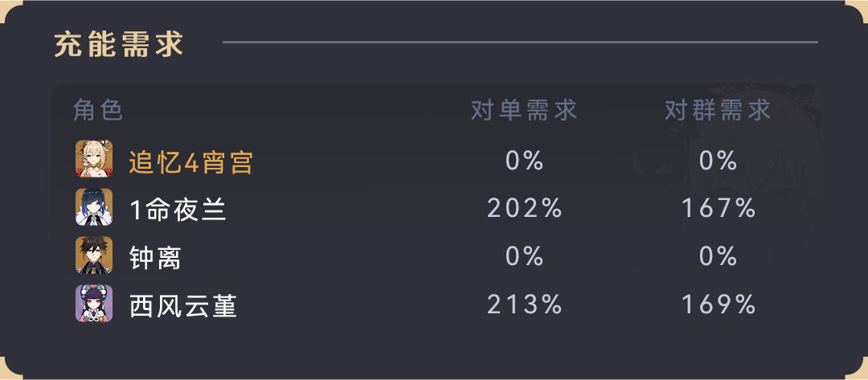Click Yoimiya's 0% group requirement value
Screen dimensions: 868x380
[718, 161]
